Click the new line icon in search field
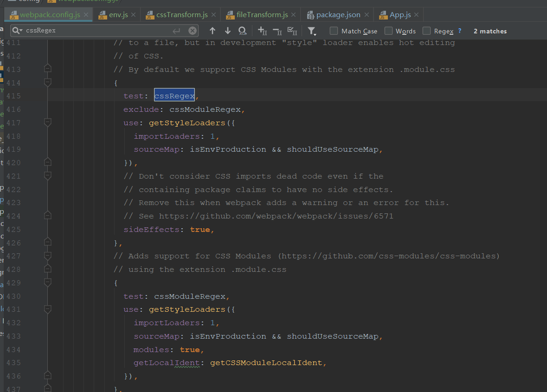This screenshot has height=392, width=547. tap(176, 31)
